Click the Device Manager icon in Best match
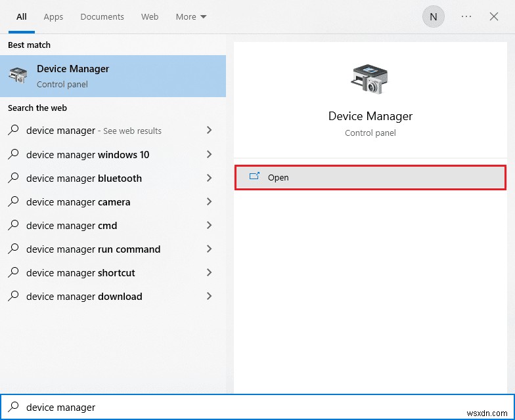Viewport: 515px width, 420px height. 18,75
